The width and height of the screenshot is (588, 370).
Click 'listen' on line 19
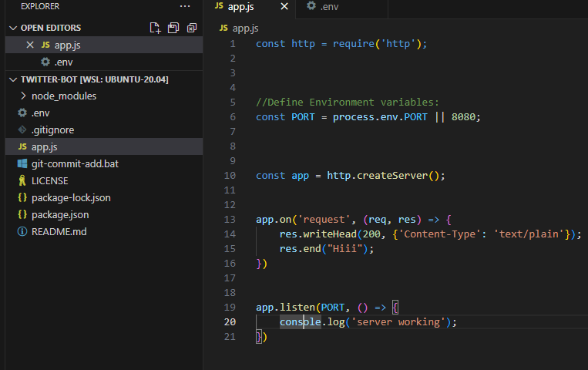tap(297, 308)
